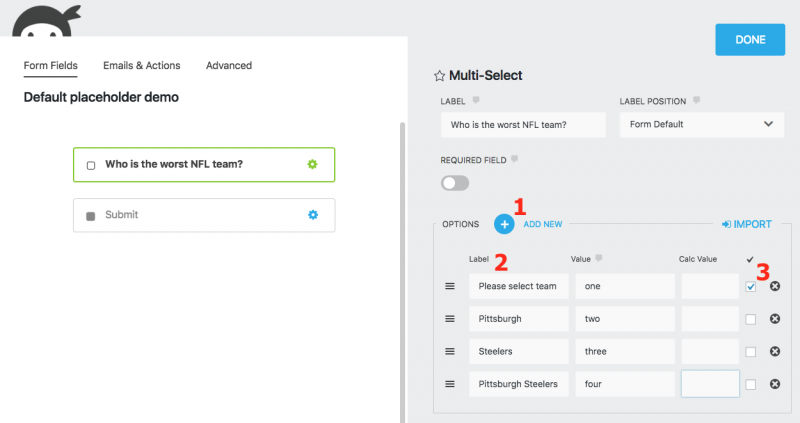This screenshot has width=800, height=423.
Task: Click the form builder vertical scrollbar
Action: coord(402,272)
